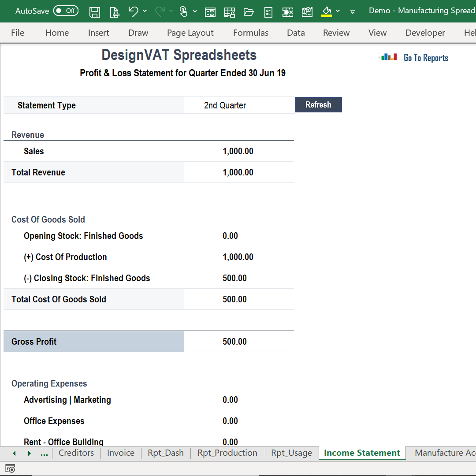Open the Fill Color dropdown arrow
The height and width of the screenshot is (476, 476).
(x=338, y=12)
